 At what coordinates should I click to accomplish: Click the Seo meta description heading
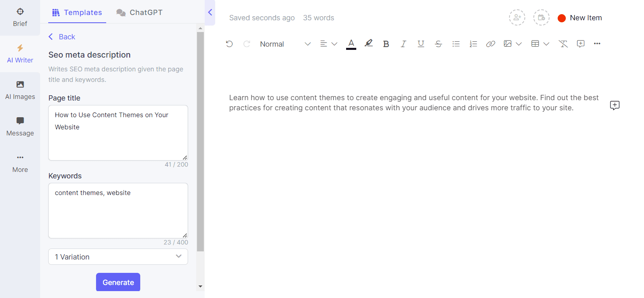[x=90, y=55]
